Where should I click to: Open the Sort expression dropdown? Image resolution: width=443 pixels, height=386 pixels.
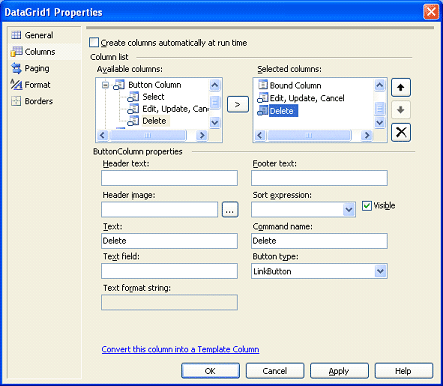pyautogui.click(x=349, y=210)
